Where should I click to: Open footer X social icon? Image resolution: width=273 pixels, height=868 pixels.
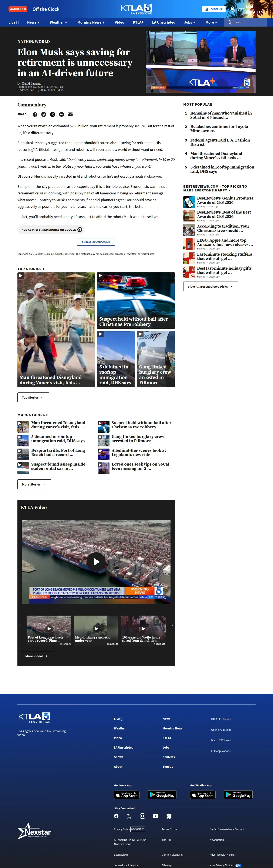(x=129, y=816)
